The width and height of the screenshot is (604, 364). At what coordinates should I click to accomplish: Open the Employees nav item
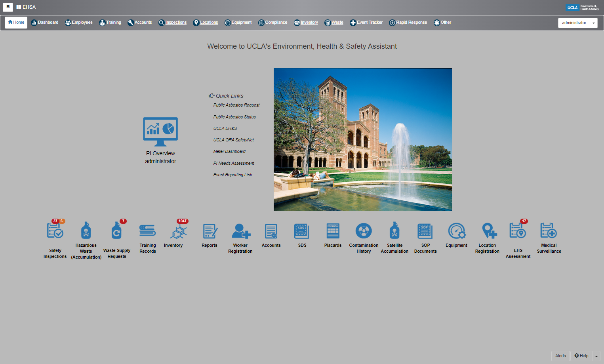click(x=79, y=23)
